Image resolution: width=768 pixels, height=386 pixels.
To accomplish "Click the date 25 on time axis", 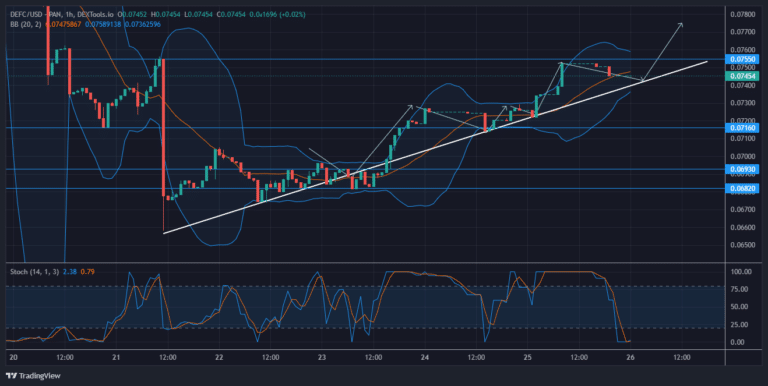I will coord(528,358).
